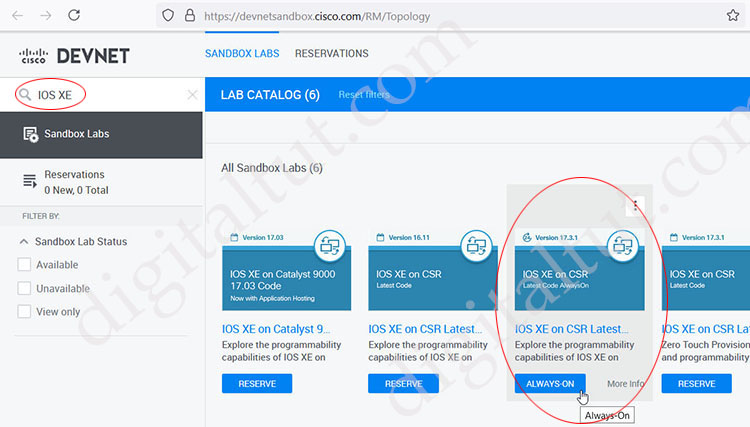The width and height of the screenshot is (750, 427).
Task: Click the shield tracking protection icon
Action: [x=168, y=16]
